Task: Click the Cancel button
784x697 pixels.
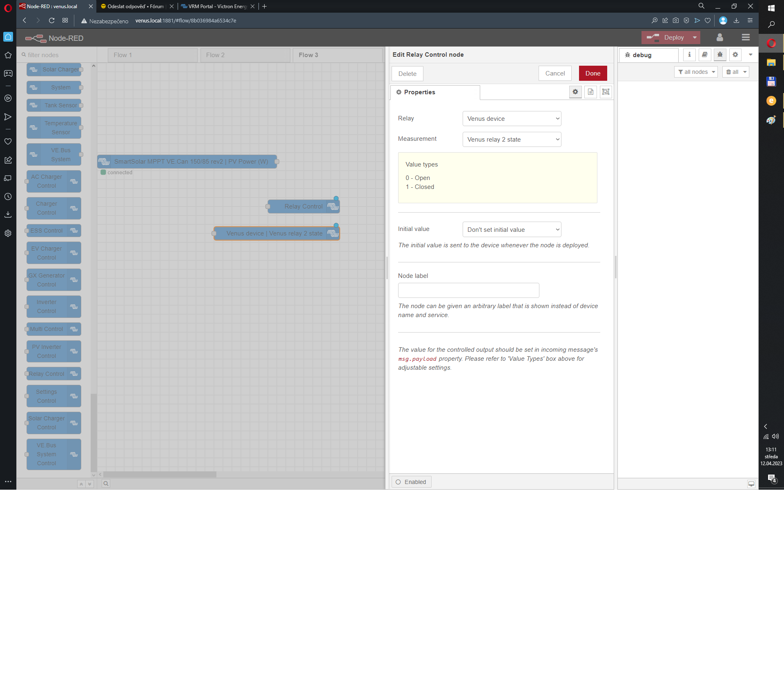Action: coord(555,73)
